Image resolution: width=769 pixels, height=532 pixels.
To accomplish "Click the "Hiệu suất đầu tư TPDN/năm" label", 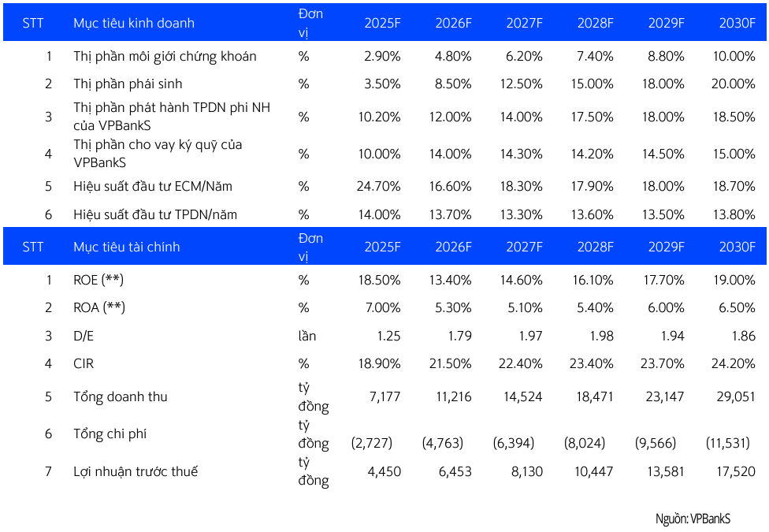I will tap(155, 214).
